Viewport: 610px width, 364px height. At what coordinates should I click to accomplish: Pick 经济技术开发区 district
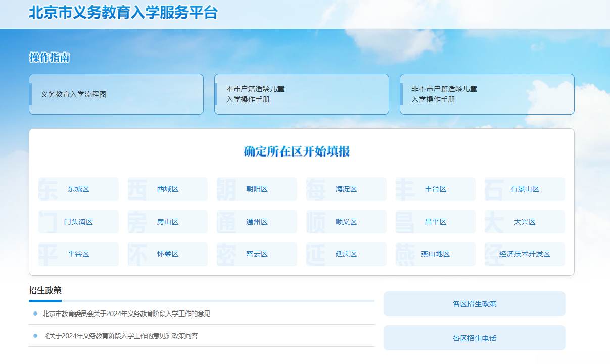point(525,254)
